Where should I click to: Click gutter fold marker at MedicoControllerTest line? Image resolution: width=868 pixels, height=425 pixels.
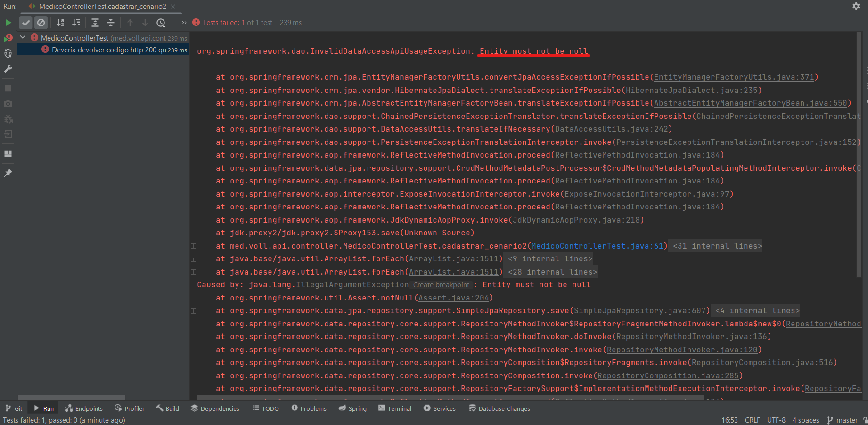193,246
